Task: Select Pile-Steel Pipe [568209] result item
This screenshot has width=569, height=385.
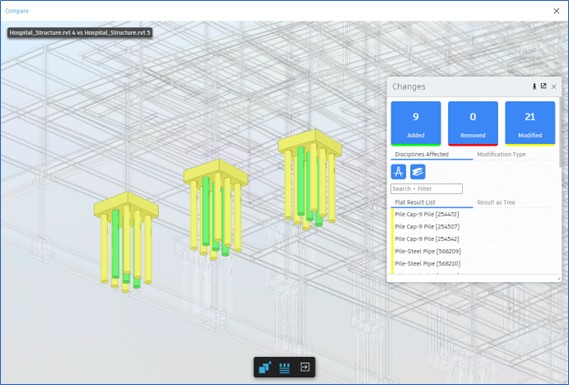Action: 428,251
